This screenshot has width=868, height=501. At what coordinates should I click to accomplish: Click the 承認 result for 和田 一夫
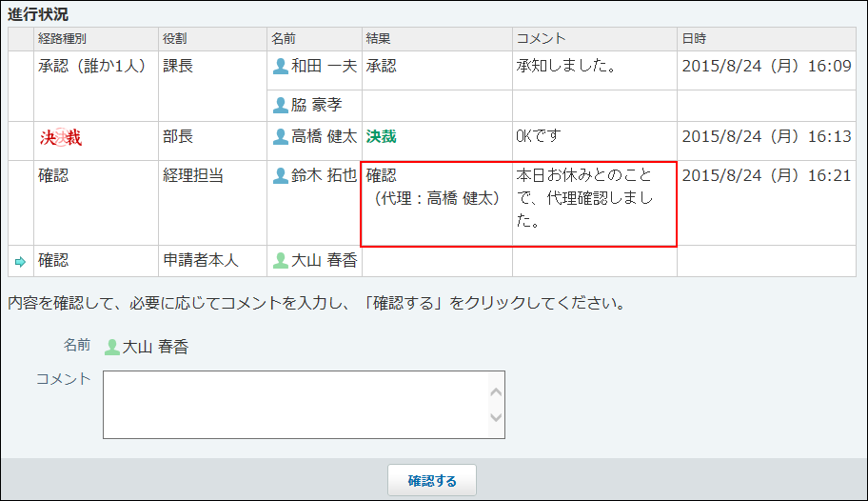(381, 66)
